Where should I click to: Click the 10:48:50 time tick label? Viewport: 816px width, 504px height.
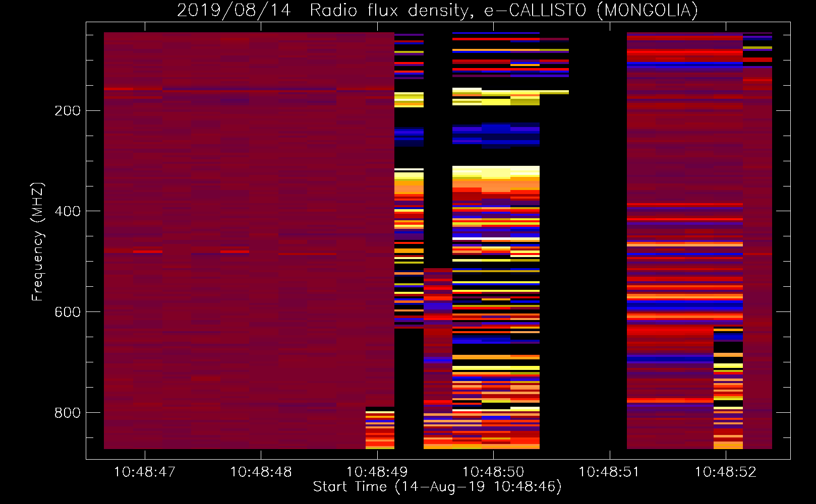tap(493, 472)
